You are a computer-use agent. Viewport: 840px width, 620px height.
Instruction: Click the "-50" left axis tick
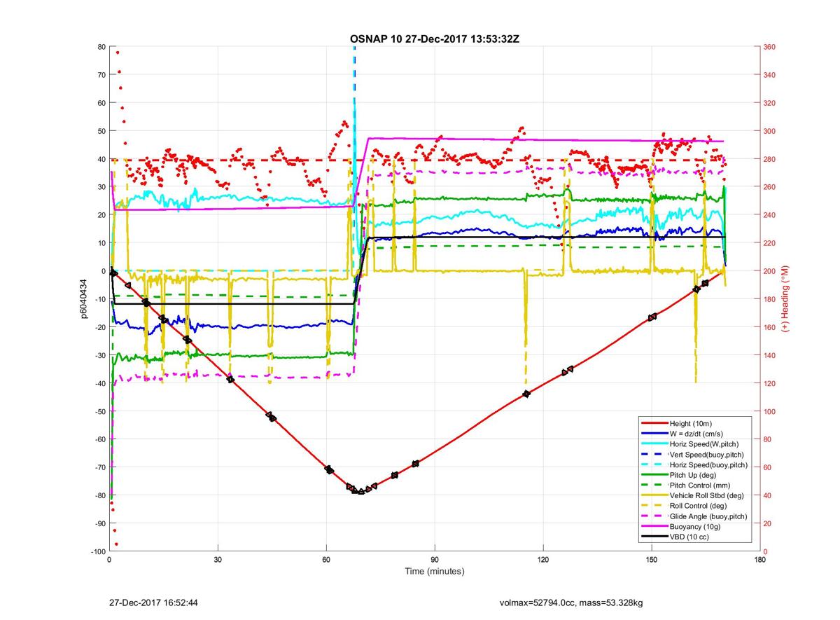100,411
